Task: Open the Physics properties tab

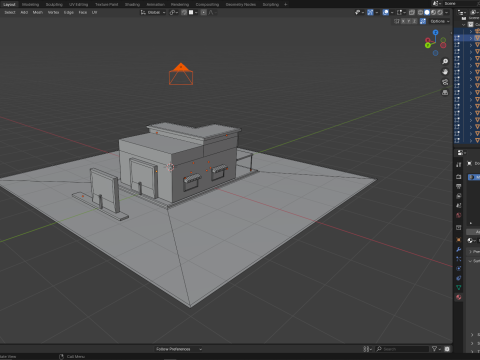Action: point(459,268)
